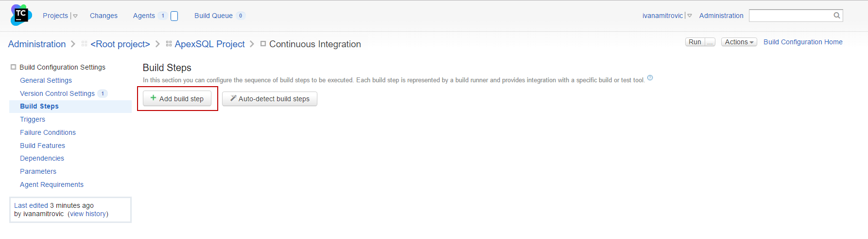This screenshot has width=868, height=239.
Task: Go to the Changes menu item
Action: [x=104, y=16]
